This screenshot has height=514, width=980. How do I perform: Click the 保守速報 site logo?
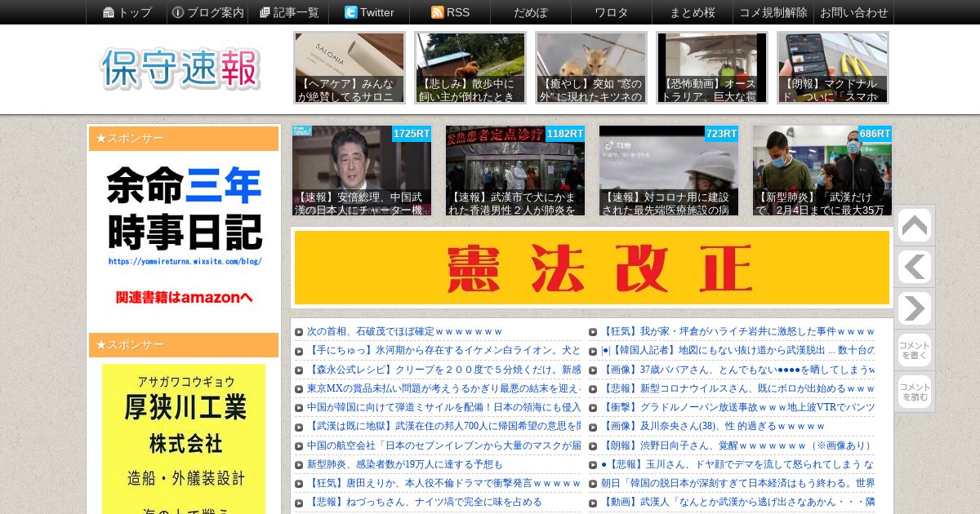point(180,69)
